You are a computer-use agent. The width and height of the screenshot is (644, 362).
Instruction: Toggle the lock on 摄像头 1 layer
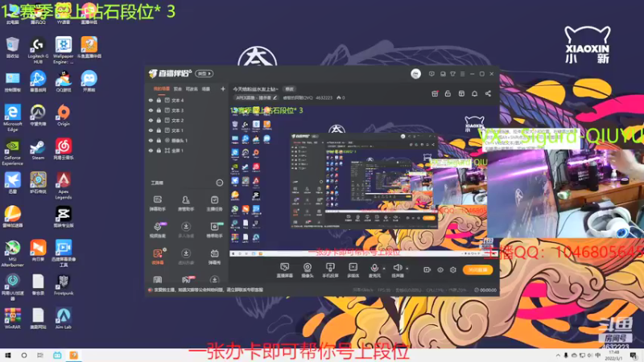click(159, 140)
